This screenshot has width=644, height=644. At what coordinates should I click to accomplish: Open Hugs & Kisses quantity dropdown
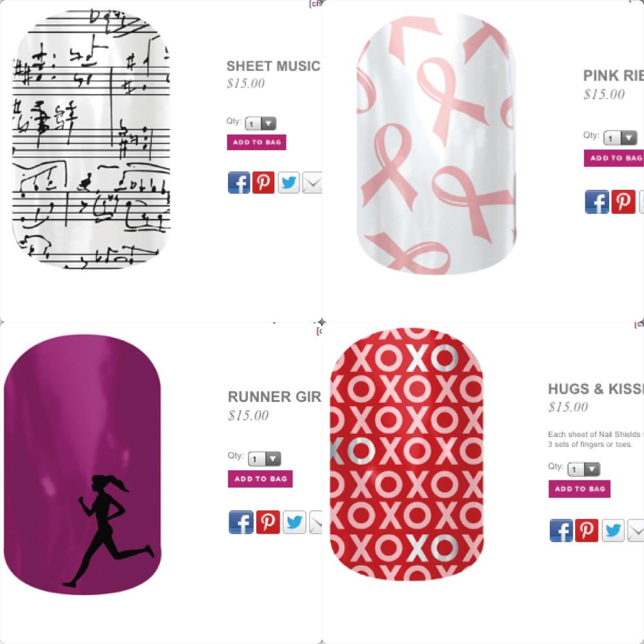tap(583, 469)
